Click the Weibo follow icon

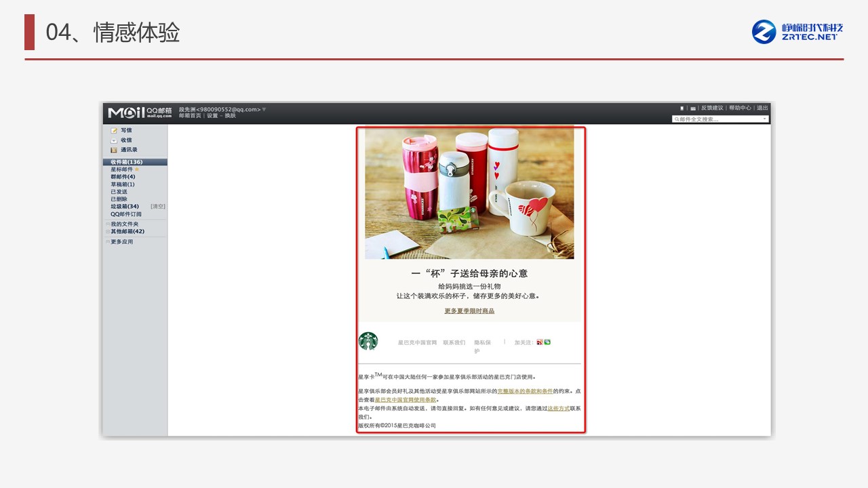pyautogui.click(x=540, y=342)
